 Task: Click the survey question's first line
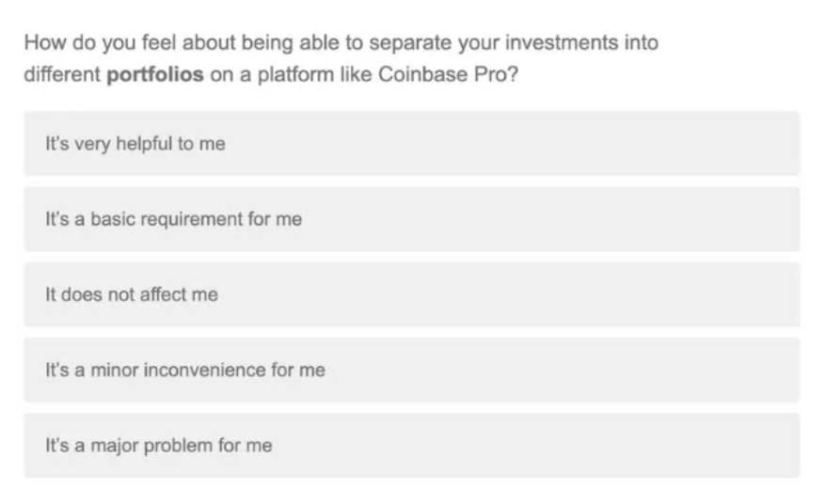341,43
